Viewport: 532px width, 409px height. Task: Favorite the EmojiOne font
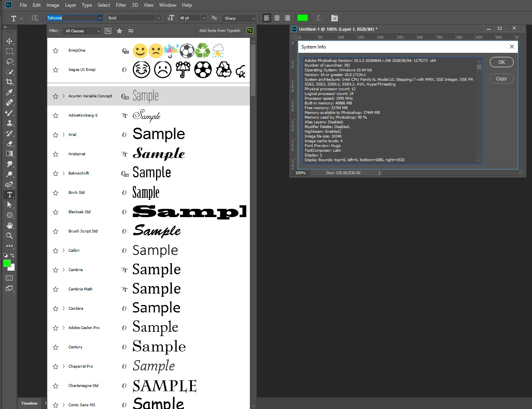coord(56,50)
